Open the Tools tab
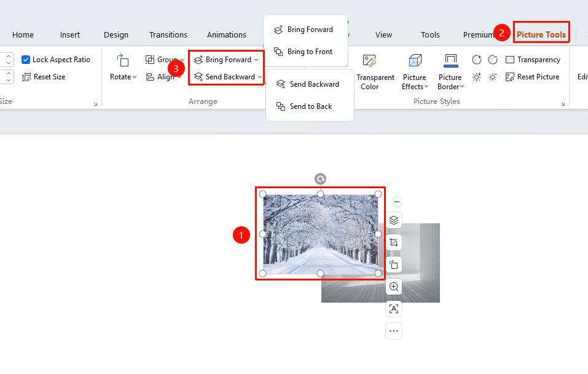 (430, 35)
